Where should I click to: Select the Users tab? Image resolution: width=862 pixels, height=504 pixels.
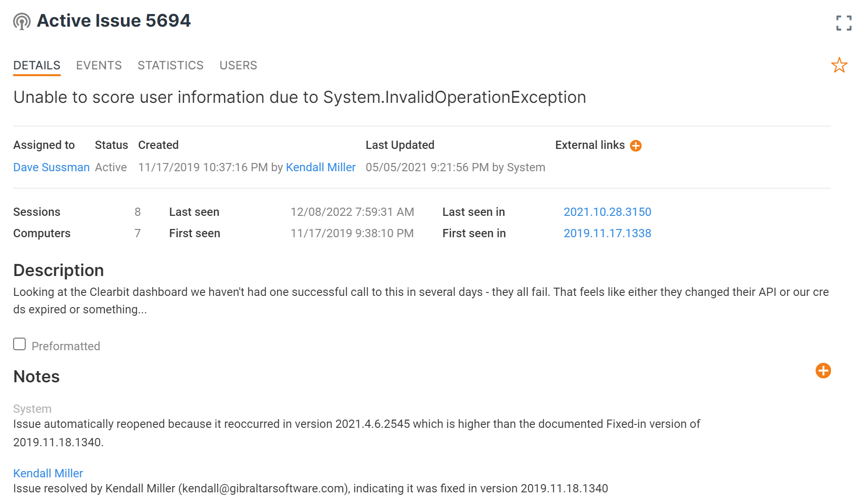[238, 65]
